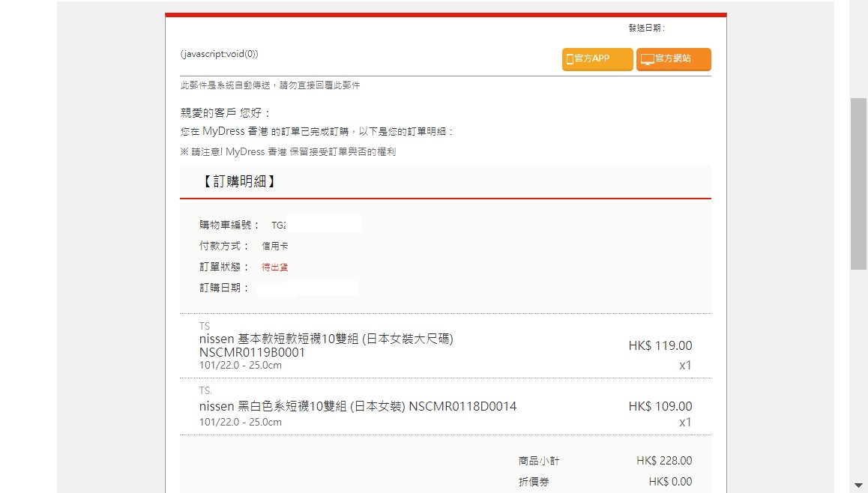This screenshot has width=868, height=493.
Task: Click the monitor icon on 官方網站 button
Action: click(x=647, y=59)
